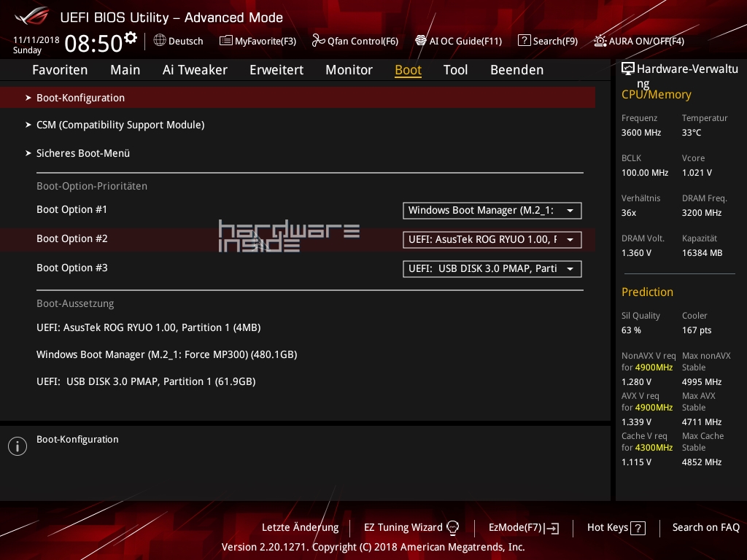Boot from Windows Boot Manager Force MP300 override

(x=167, y=355)
